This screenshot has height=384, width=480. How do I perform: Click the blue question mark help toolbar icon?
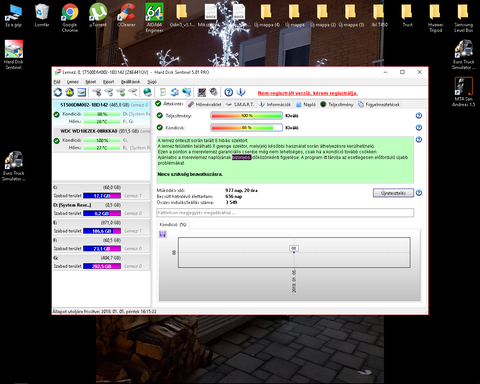pos(228,92)
